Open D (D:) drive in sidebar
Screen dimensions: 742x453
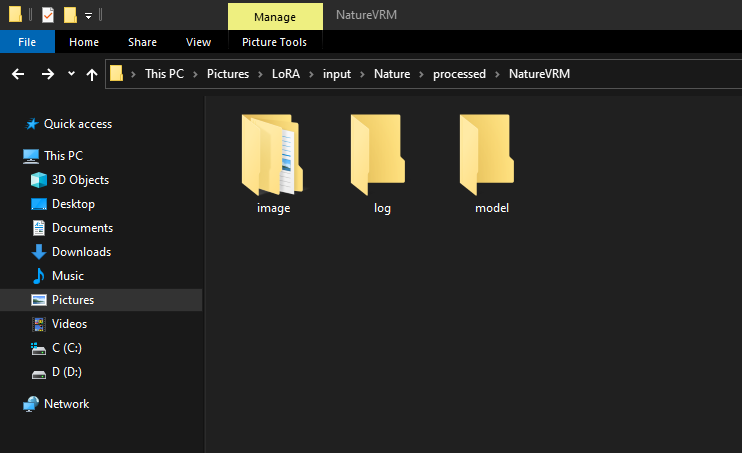coord(66,372)
